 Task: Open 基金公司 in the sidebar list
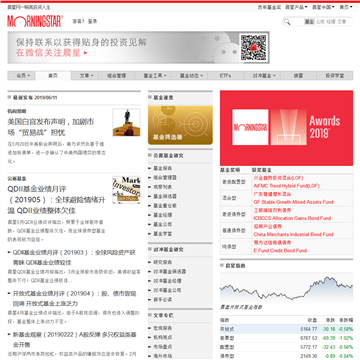pos(163,224)
